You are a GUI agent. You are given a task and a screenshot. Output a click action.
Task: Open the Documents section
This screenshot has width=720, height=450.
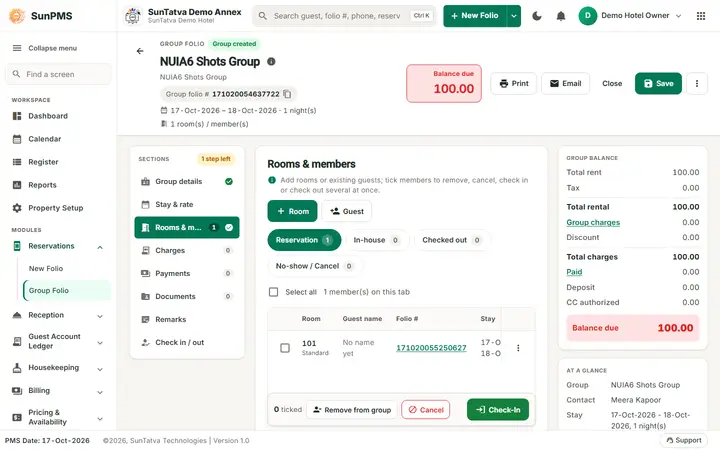(x=187, y=296)
